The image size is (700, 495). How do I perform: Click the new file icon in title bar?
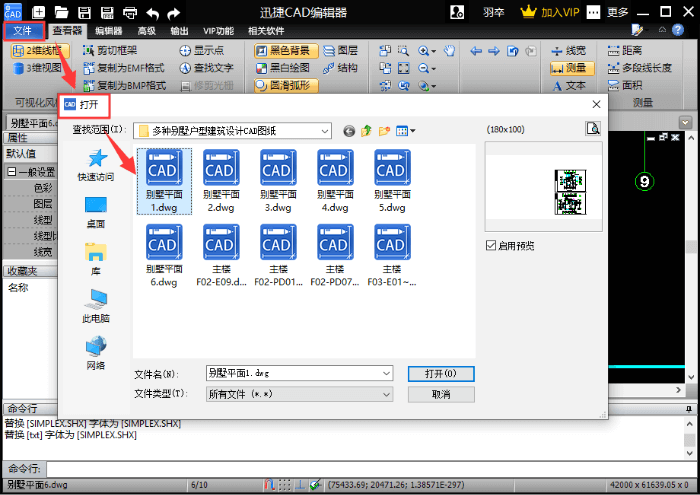pos(39,12)
